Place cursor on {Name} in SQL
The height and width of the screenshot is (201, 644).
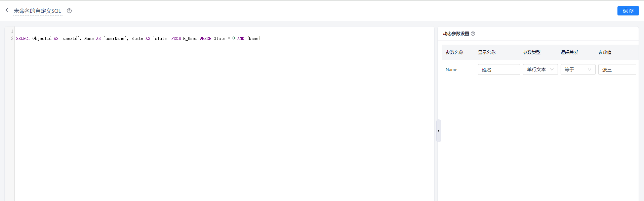(254, 39)
